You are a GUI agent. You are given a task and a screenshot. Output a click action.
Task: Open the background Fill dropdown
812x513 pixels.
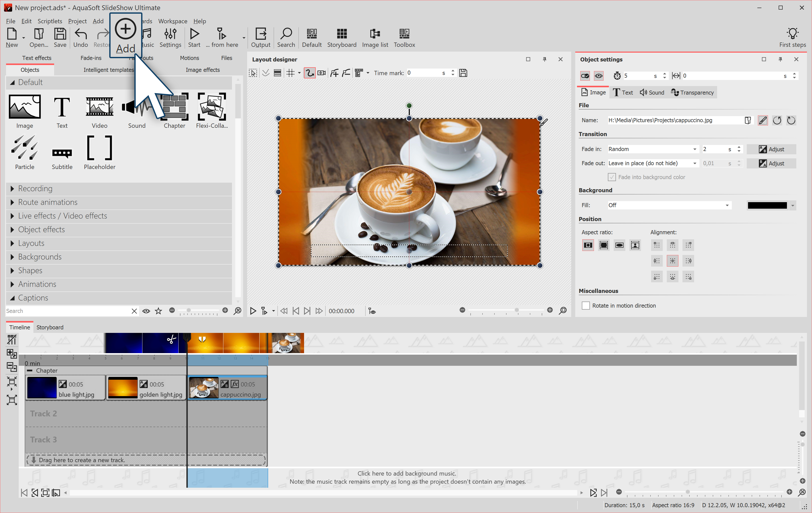point(669,205)
